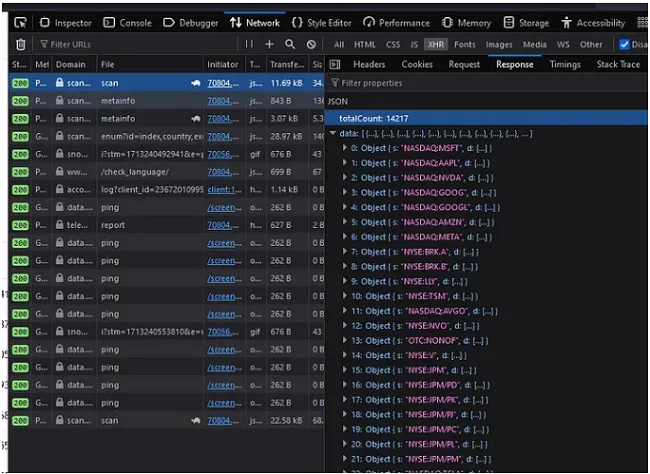The width and height of the screenshot is (650, 474).
Task: Toggle the details pane layout icon
Action: (x=335, y=64)
